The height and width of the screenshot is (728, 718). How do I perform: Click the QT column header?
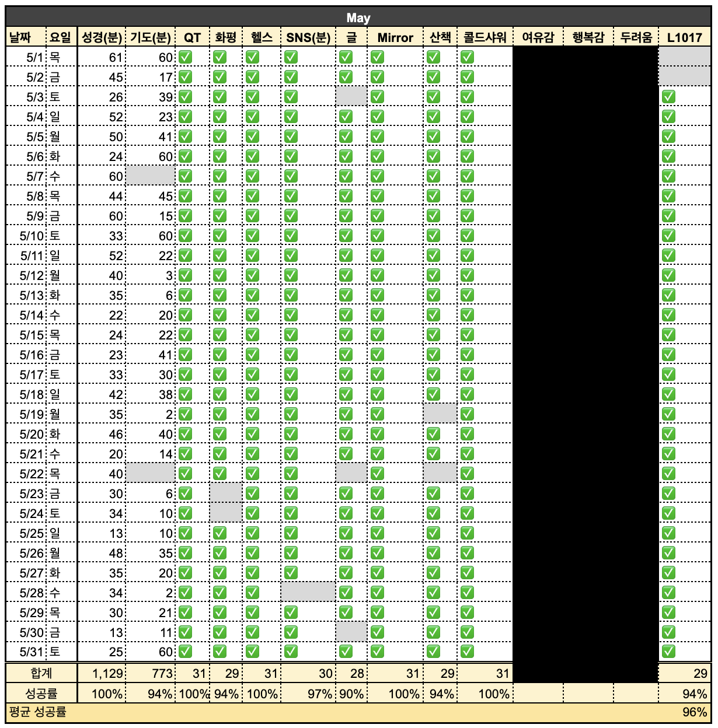tap(193, 37)
